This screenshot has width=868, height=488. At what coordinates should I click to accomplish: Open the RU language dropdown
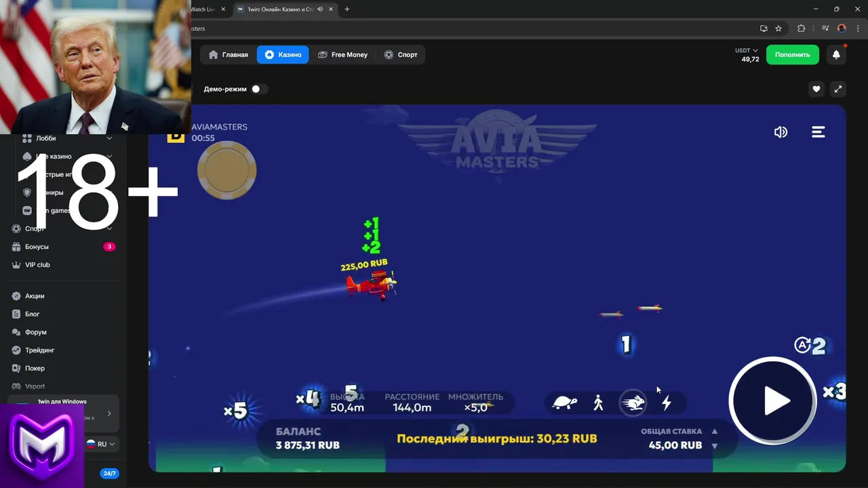point(100,444)
